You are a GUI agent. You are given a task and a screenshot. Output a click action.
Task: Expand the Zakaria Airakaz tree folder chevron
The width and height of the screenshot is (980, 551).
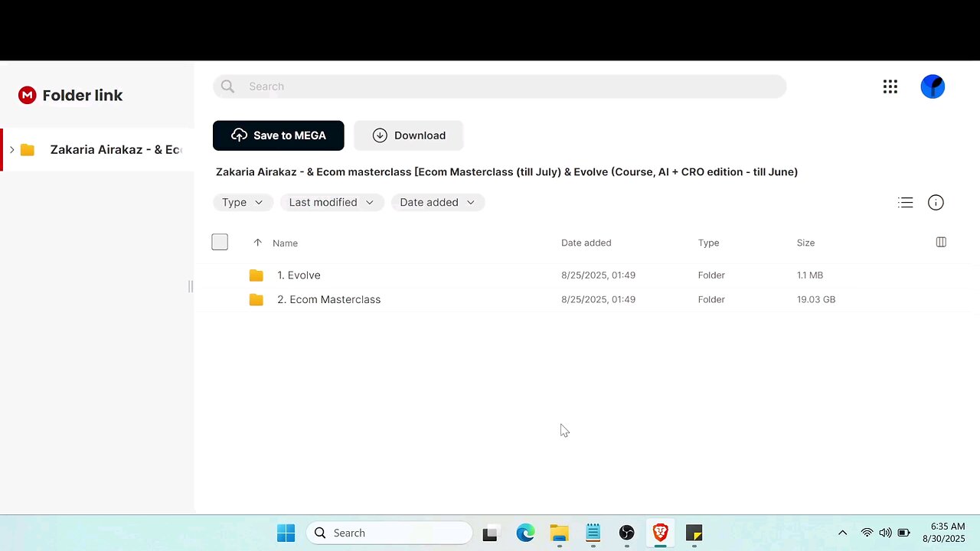[11, 150]
